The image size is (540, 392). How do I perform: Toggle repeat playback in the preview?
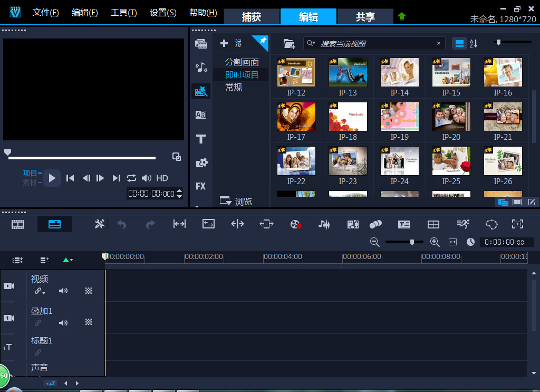(131, 178)
